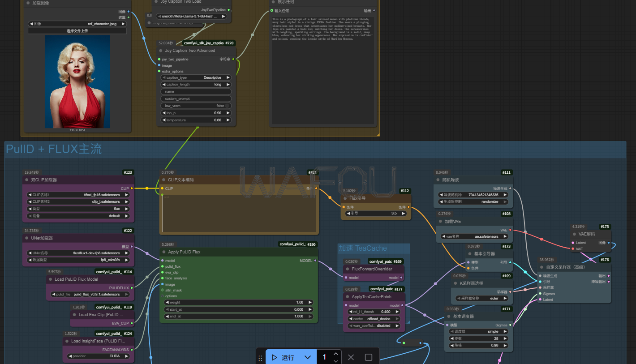Open the caption_length long dropdown
Screen dimensions: 636x364
click(196, 84)
